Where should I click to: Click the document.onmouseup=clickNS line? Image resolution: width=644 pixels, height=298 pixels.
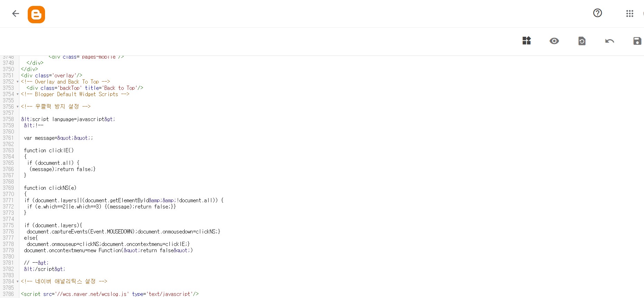coord(108,244)
